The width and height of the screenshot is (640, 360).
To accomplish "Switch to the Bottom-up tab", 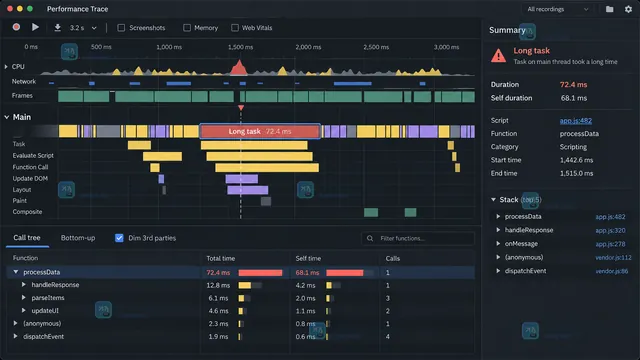I will [x=78, y=238].
